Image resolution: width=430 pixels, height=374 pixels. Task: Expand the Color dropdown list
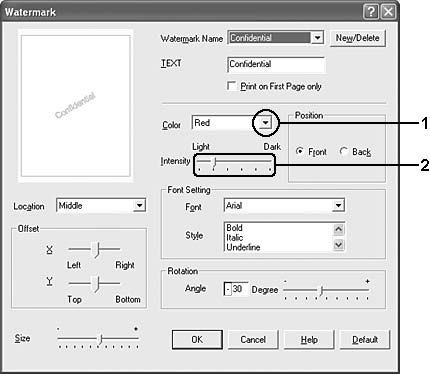click(x=265, y=123)
